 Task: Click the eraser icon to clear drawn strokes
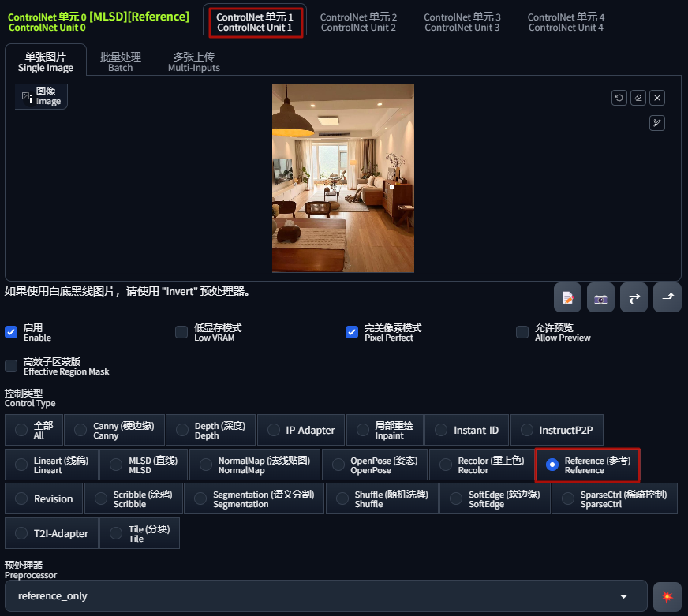coord(638,97)
